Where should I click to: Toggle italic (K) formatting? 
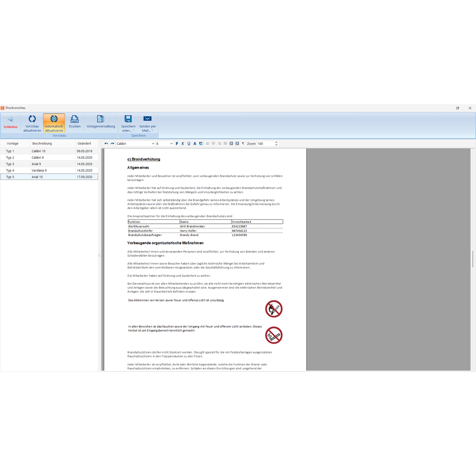(183, 144)
